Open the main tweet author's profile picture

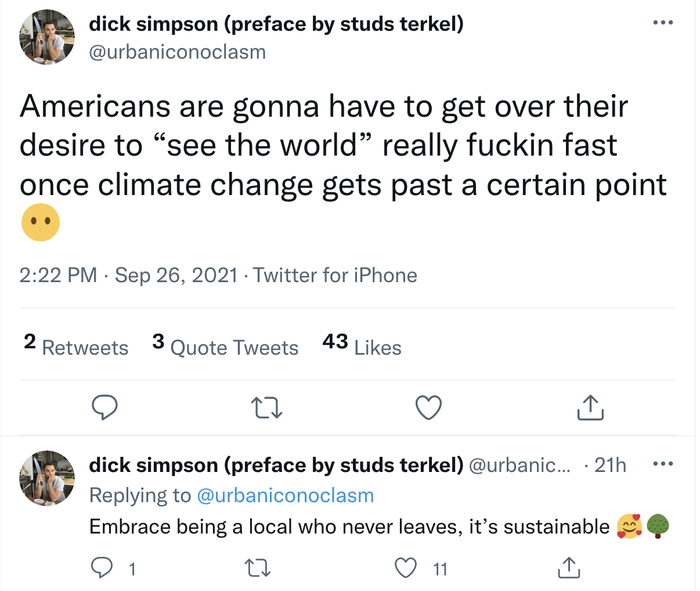pos(47,37)
